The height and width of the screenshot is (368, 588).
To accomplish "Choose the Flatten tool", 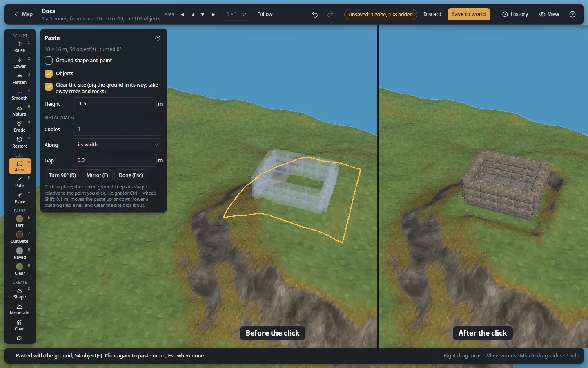I will coord(20,79).
